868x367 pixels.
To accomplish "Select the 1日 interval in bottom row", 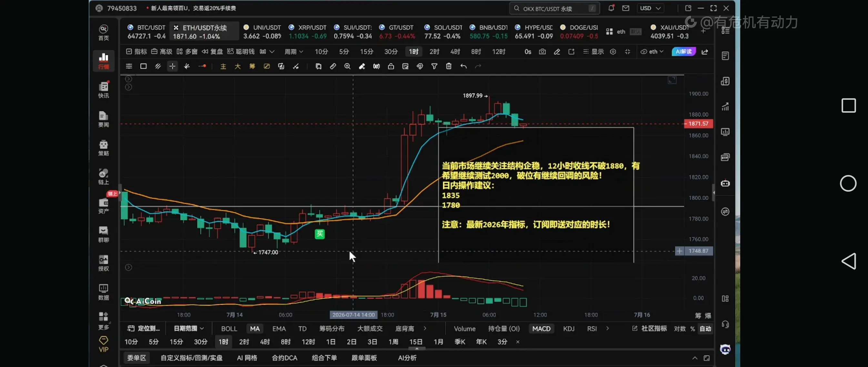I will coord(330,342).
